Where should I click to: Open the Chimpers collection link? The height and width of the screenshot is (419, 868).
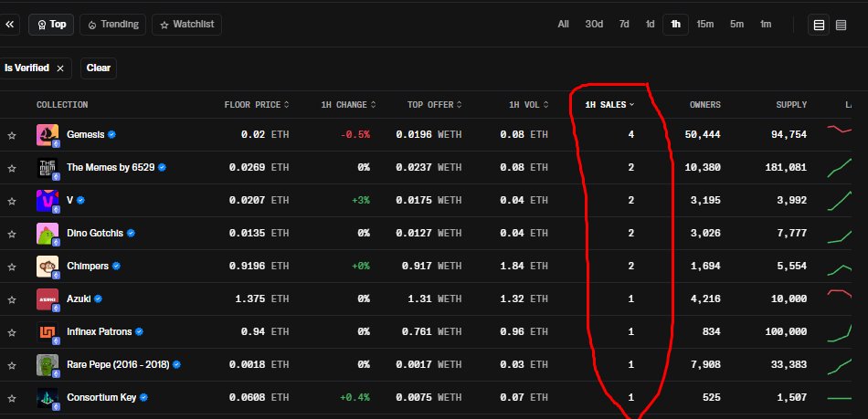pyautogui.click(x=88, y=266)
